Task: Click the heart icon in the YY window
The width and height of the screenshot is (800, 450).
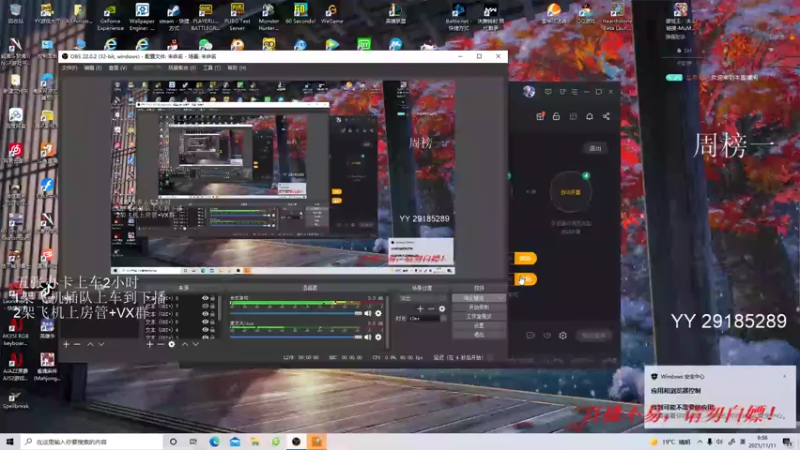Action: coord(546,335)
